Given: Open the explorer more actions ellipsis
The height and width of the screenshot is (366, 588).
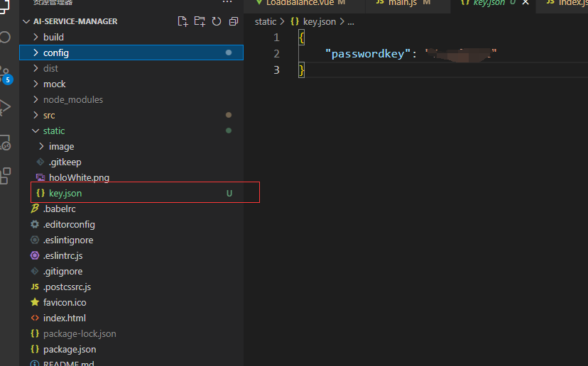Looking at the screenshot, I should (227, 2).
